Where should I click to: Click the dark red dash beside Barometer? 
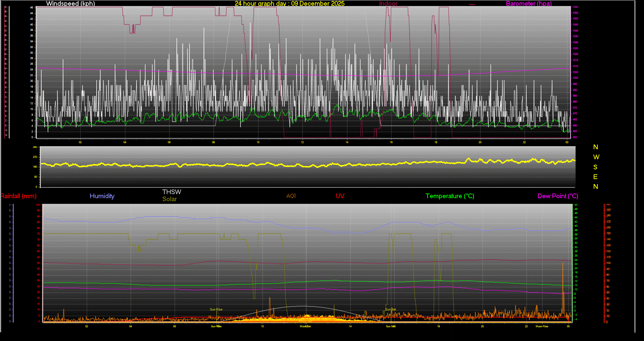coord(472,5)
